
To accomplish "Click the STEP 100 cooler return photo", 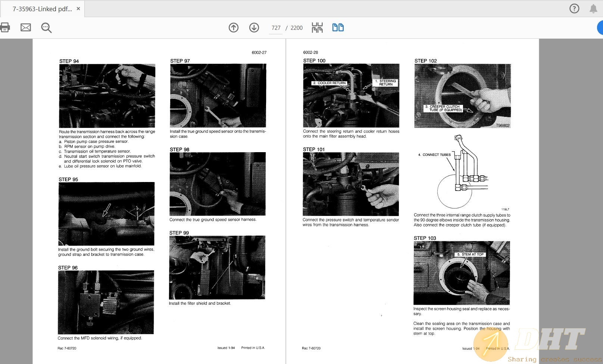I will (x=351, y=95).
